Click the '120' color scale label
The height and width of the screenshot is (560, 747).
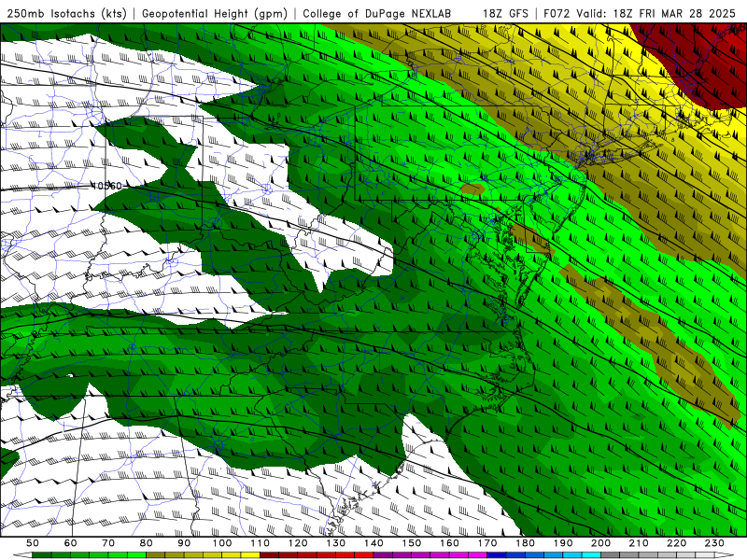[298, 543]
